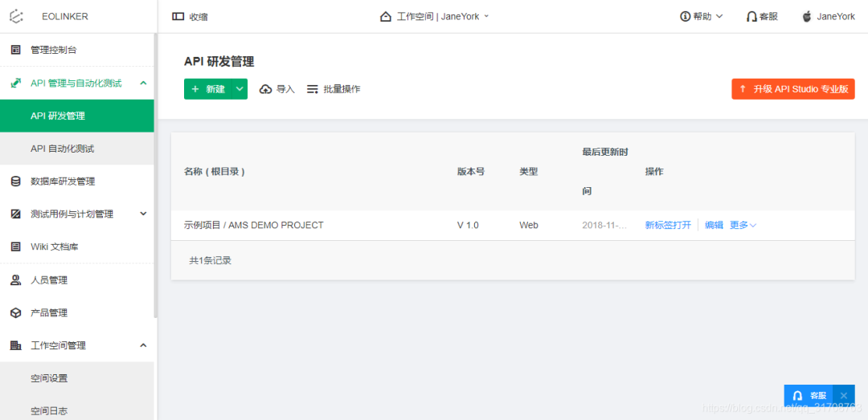
Task: Go to 管理控制台 in sidebar
Action: tap(53, 50)
